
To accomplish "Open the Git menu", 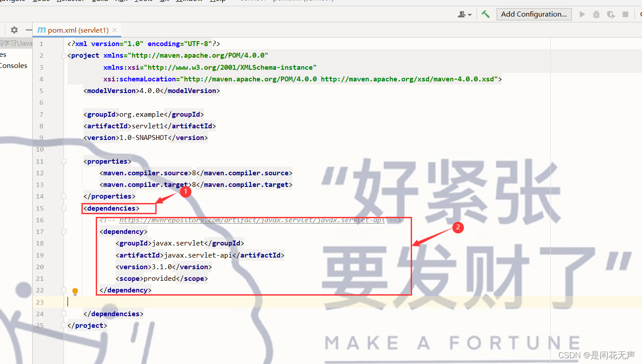I will (164, 1).
